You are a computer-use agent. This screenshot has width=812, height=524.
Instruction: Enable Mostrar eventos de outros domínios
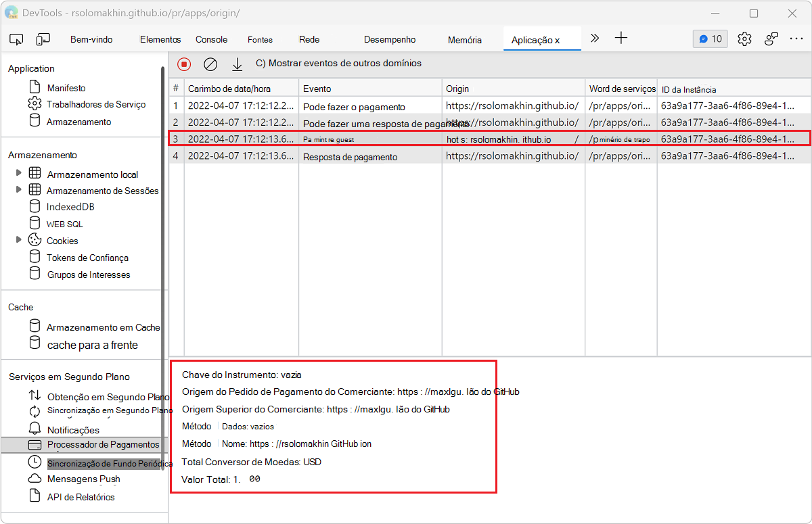pos(259,64)
